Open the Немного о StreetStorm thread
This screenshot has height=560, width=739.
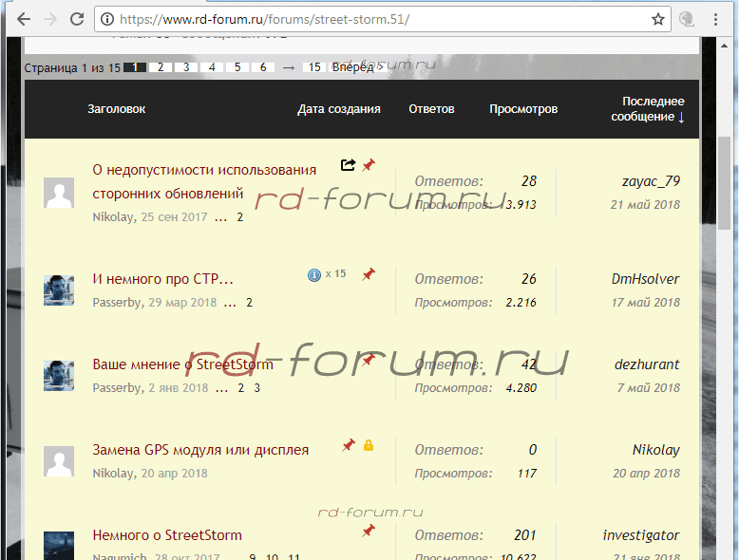tap(167, 535)
